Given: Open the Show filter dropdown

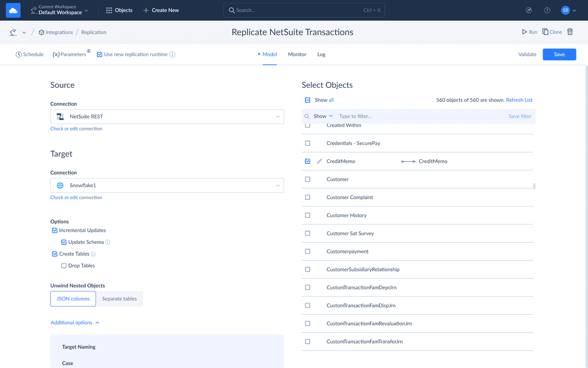Looking at the screenshot, I should (x=323, y=116).
